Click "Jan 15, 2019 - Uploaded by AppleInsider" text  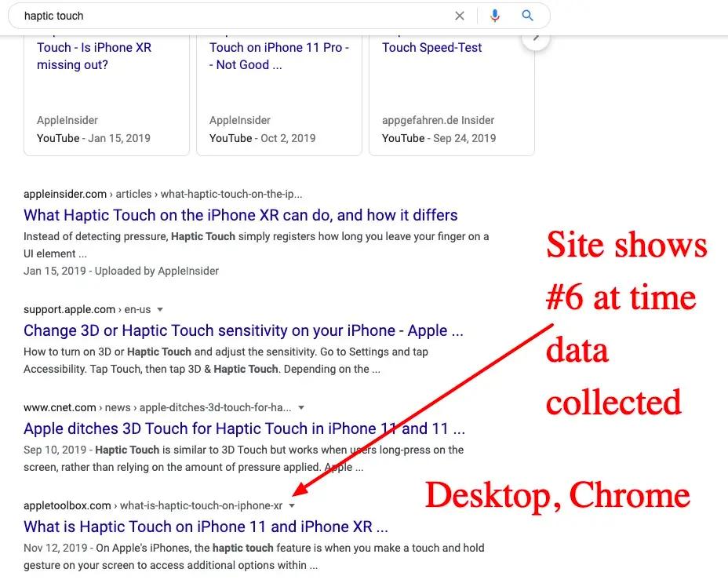click(x=121, y=271)
